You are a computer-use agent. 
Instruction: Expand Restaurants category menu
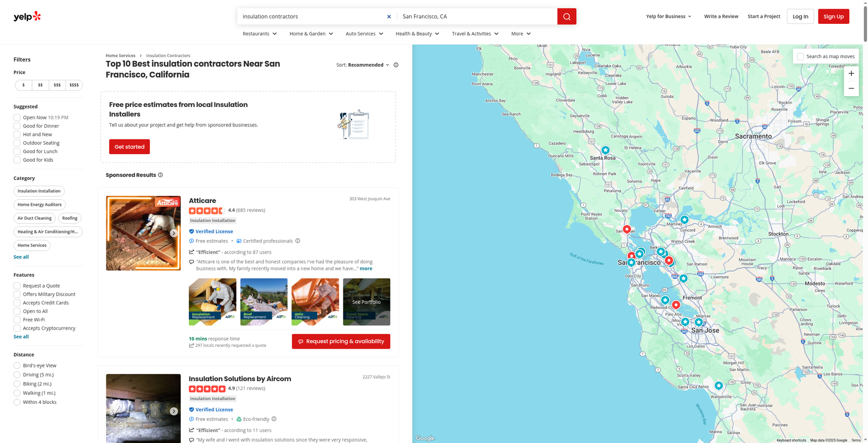point(260,34)
